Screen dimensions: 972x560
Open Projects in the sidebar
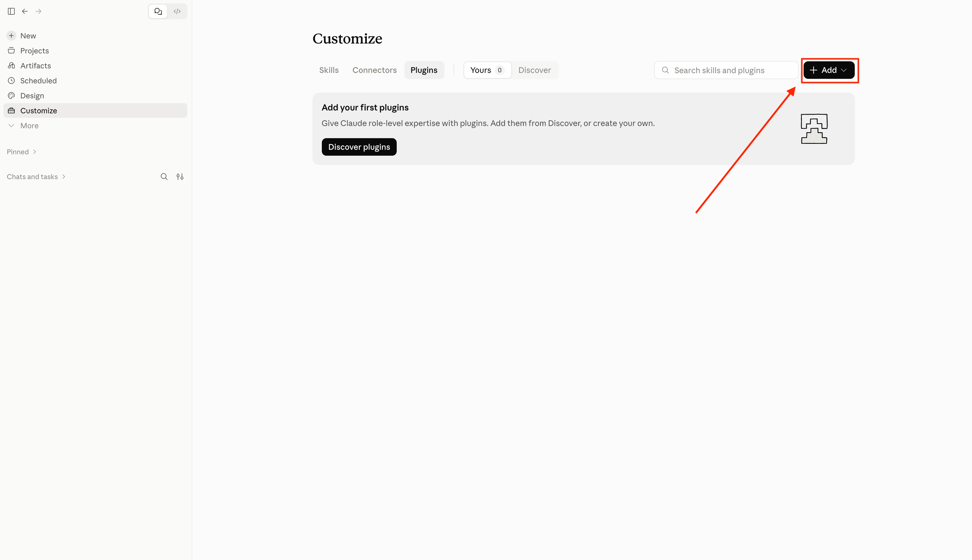[96, 51]
